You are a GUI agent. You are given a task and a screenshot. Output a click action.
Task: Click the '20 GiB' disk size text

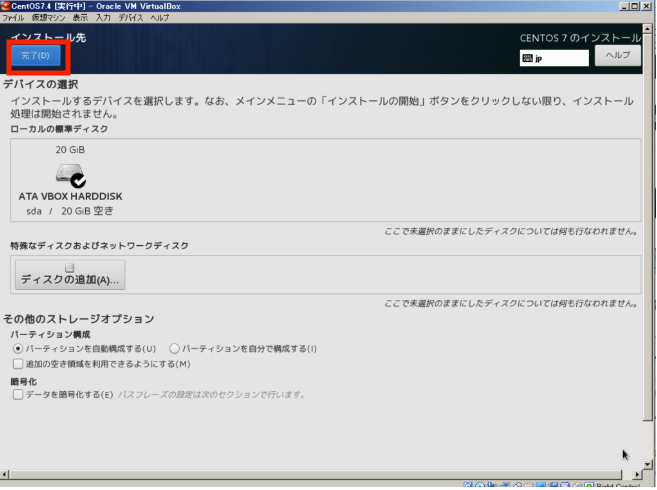[x=70, y=150]
